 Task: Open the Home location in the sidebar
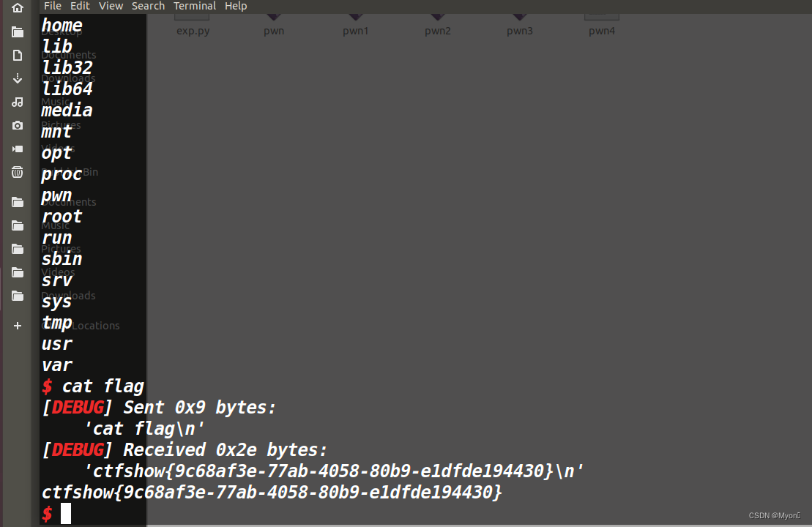click(x=18, y=8)
